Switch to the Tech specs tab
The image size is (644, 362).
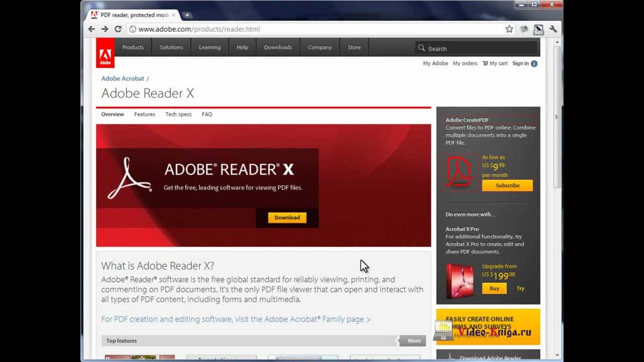[179, 114]
